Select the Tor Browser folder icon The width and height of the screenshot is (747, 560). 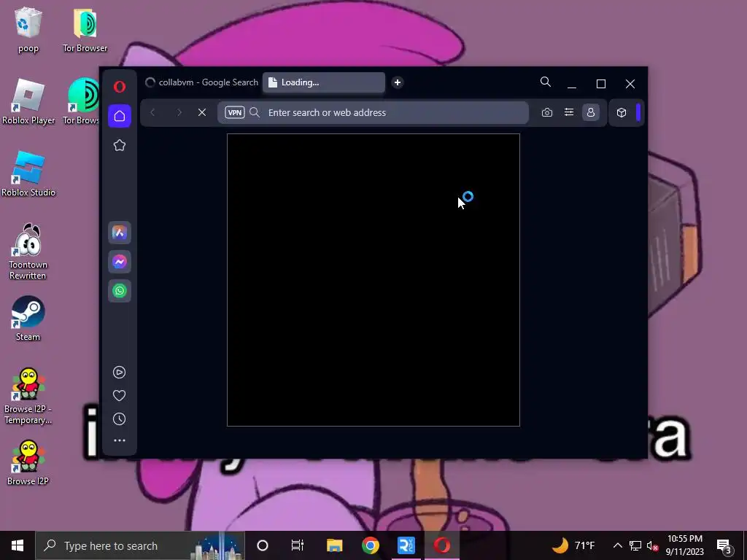pyautogui.click(x=85, y=29)
